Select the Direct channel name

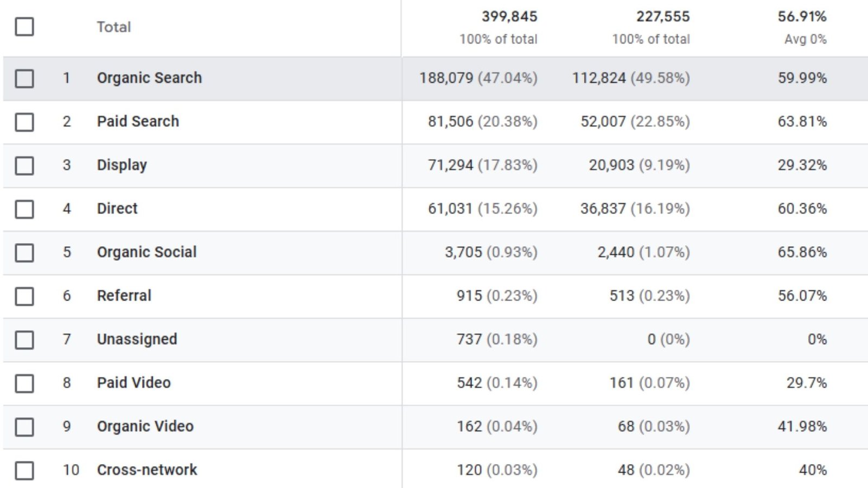click(x=117, y=208)
